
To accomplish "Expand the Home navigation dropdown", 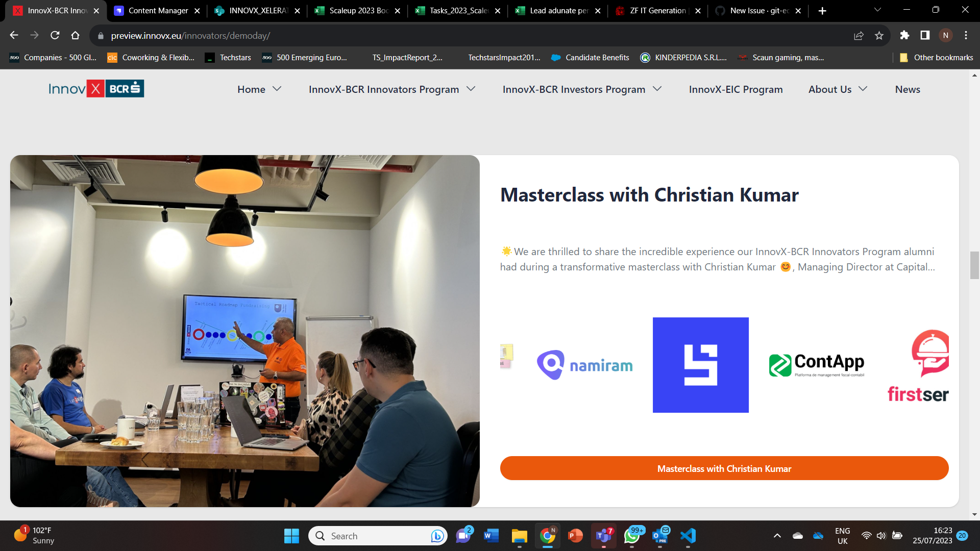I will pyautogui.click(x=277, y=89).
